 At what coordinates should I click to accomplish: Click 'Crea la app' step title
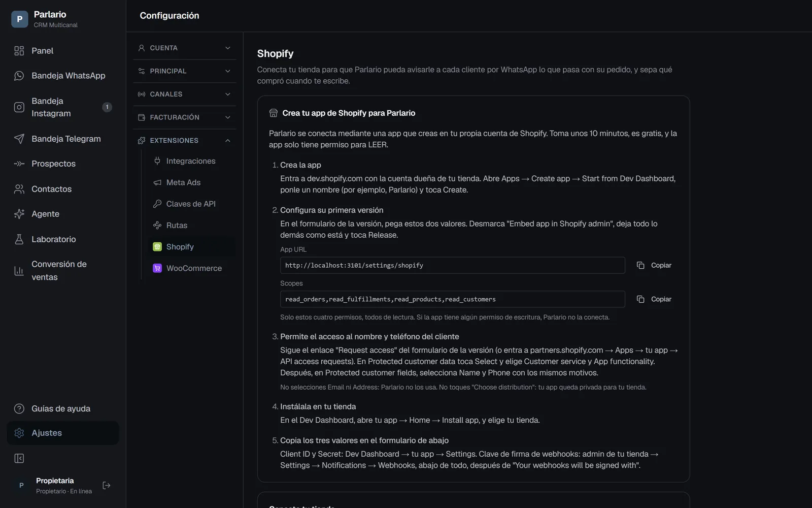click(x=300, y=165)
